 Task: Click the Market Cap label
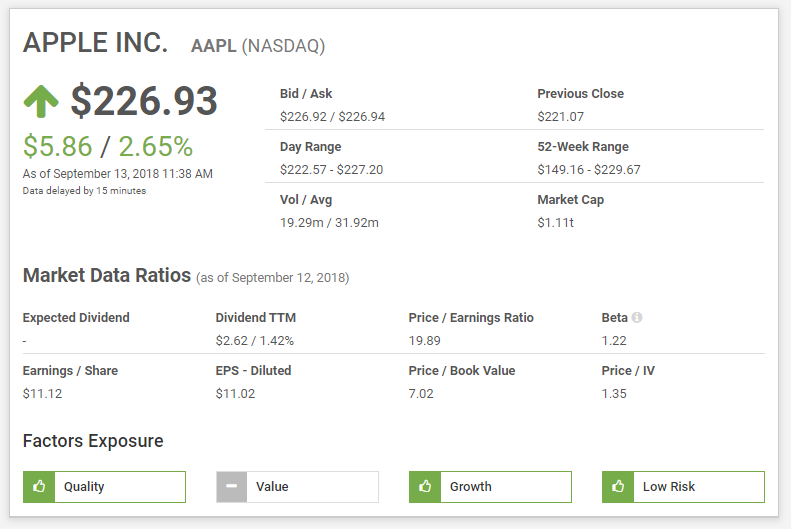click(571, 200)
